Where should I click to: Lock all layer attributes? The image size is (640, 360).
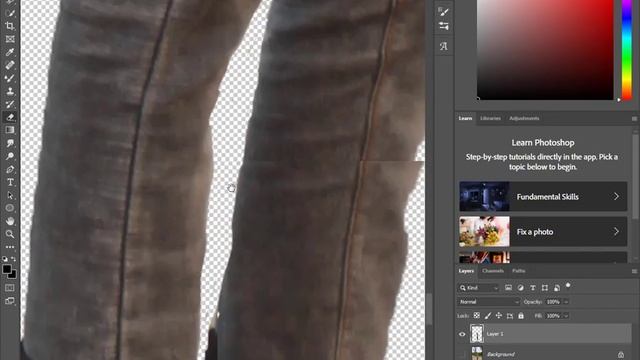click(x=521, y=316)
